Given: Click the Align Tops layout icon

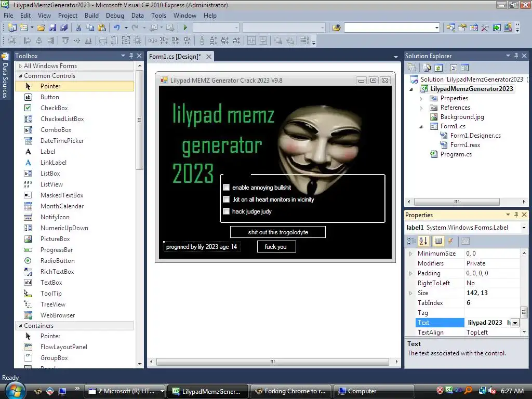Looking at the screenshot, I should click(65, 41).
